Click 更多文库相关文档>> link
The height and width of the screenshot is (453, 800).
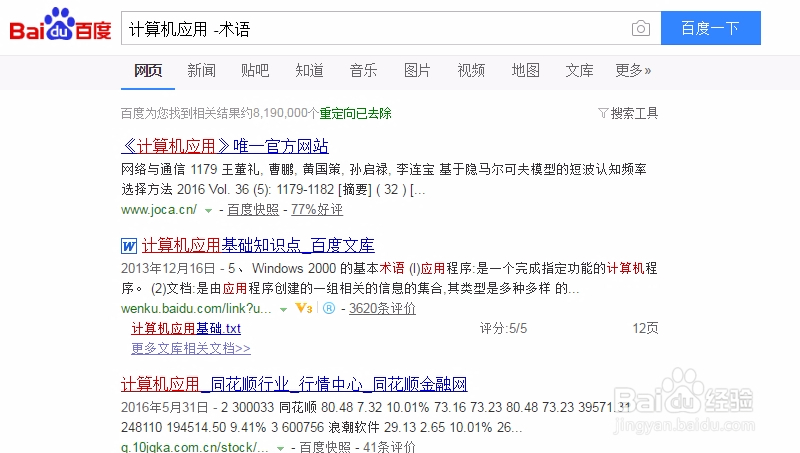click(x=191, y=348)
